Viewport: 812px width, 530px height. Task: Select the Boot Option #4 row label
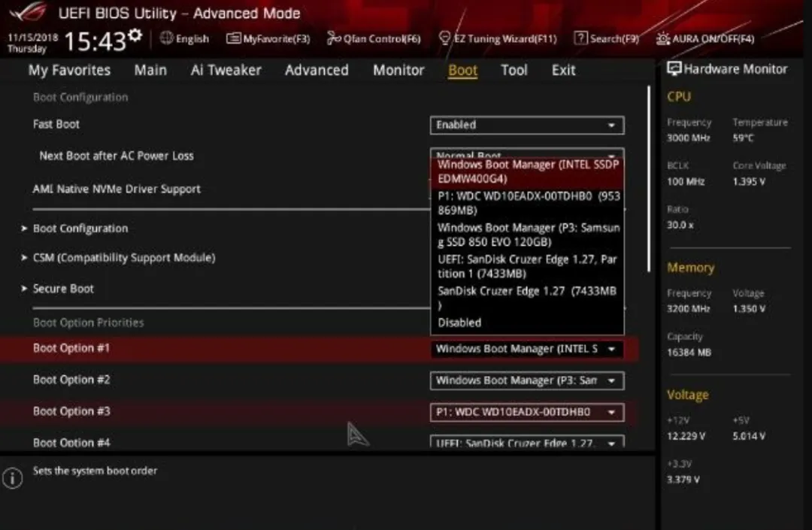pyautogui.click(x=71, y=443)
